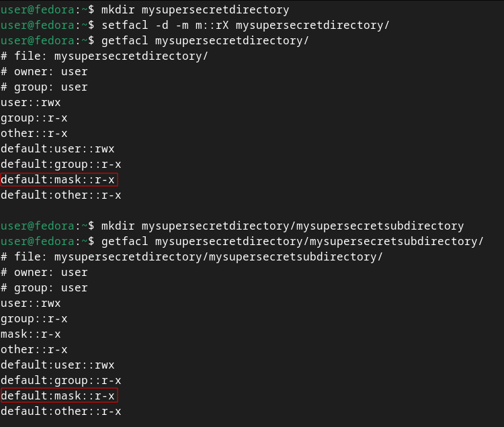
Task: Click the final 'default:other::r-x' line
Action: pyautogui.click(x=61, y=411)
